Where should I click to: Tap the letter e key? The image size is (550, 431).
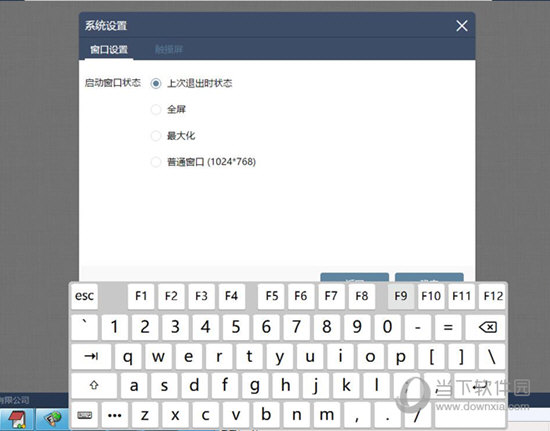point(188,356)
